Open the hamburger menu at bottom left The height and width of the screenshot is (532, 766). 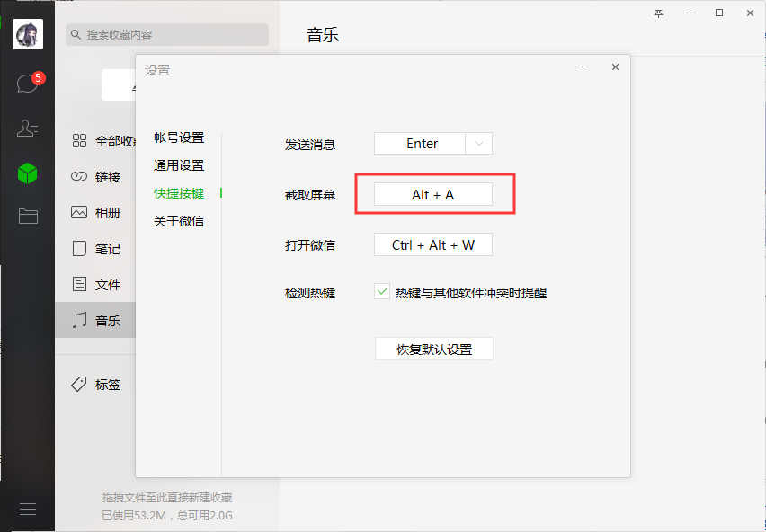[27, 508]
